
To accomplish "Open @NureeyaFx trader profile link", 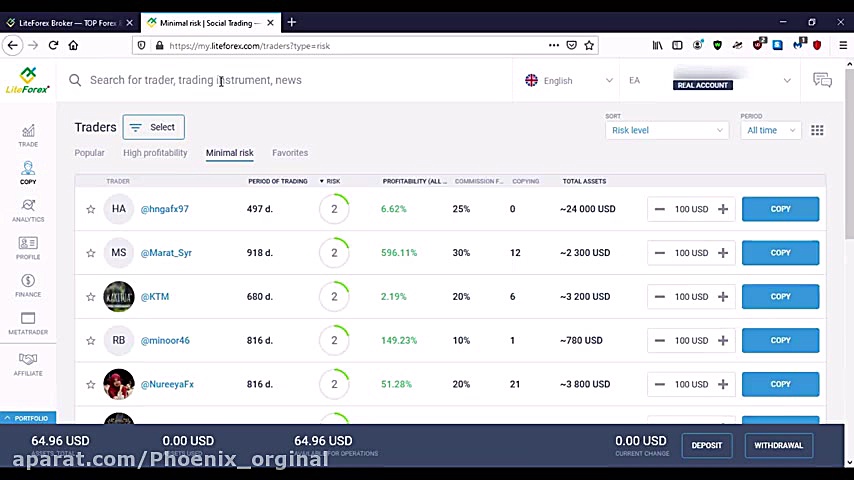I will tap(167, 384).
